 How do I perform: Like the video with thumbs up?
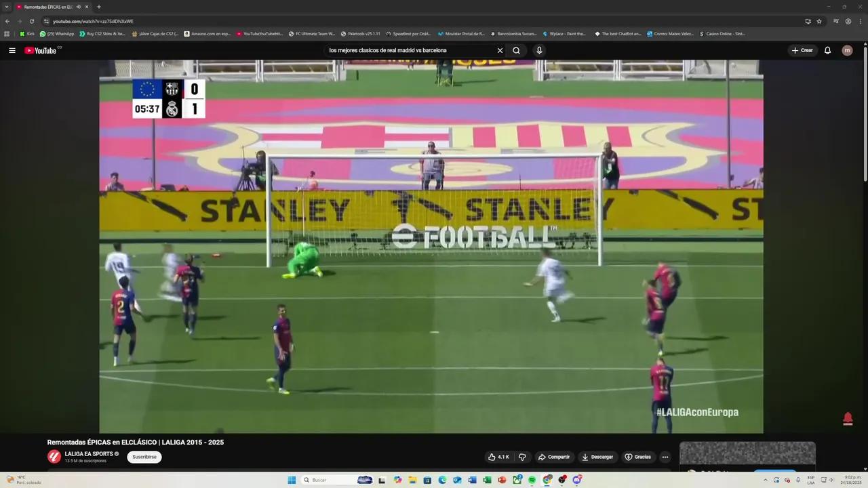pyautogui.click(x=498, y=457)
